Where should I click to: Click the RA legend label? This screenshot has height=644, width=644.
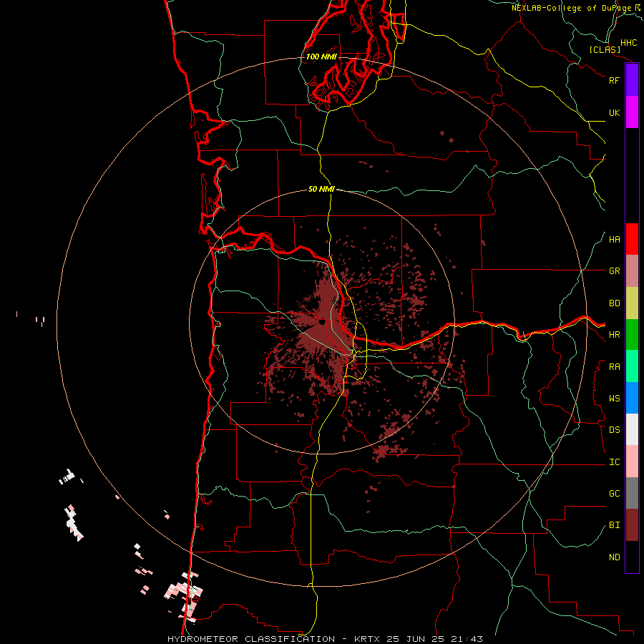[614, 367]
